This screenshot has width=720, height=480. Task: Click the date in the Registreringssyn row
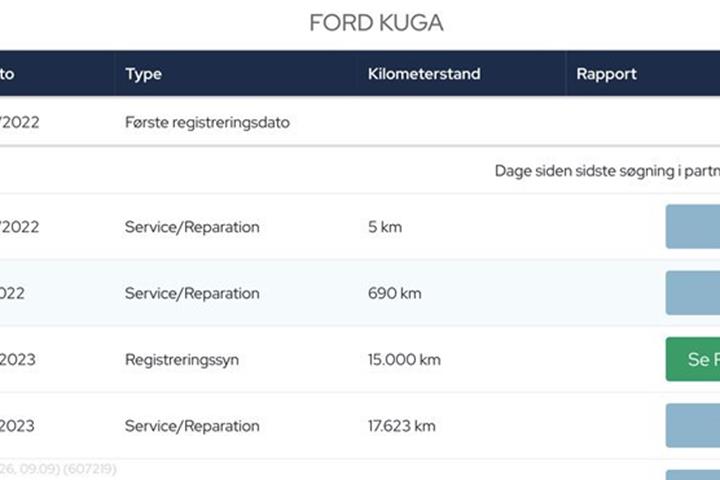17,359
